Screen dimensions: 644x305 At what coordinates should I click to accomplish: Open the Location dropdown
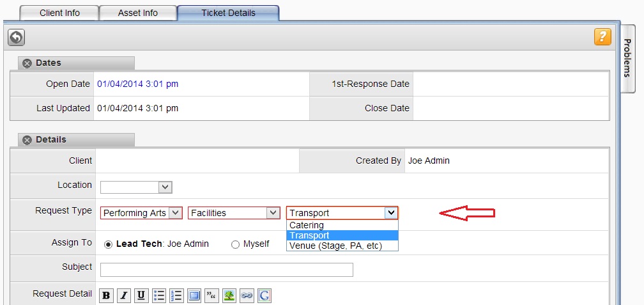pyautogui.click(x=136, y=187)
